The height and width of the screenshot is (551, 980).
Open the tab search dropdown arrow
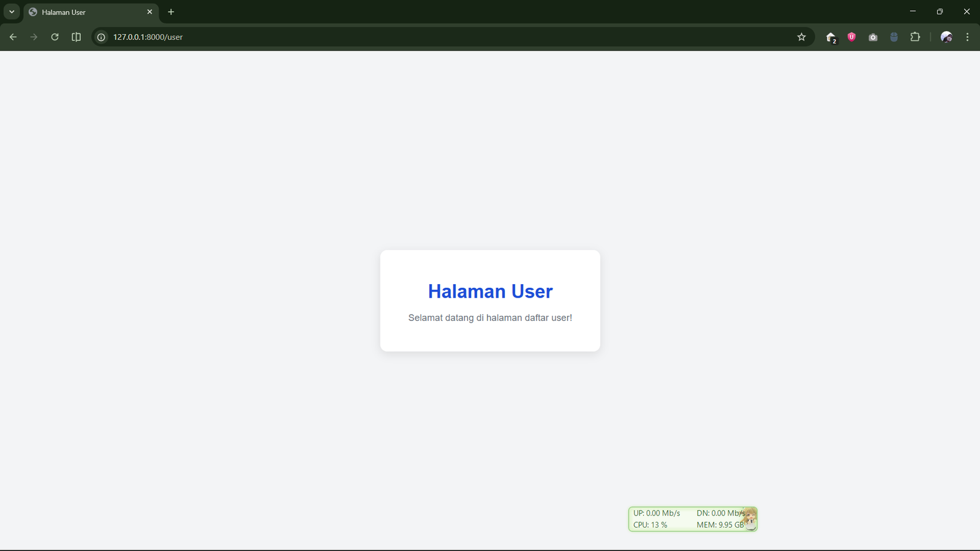pyautogui.click(x=12, y=12)
